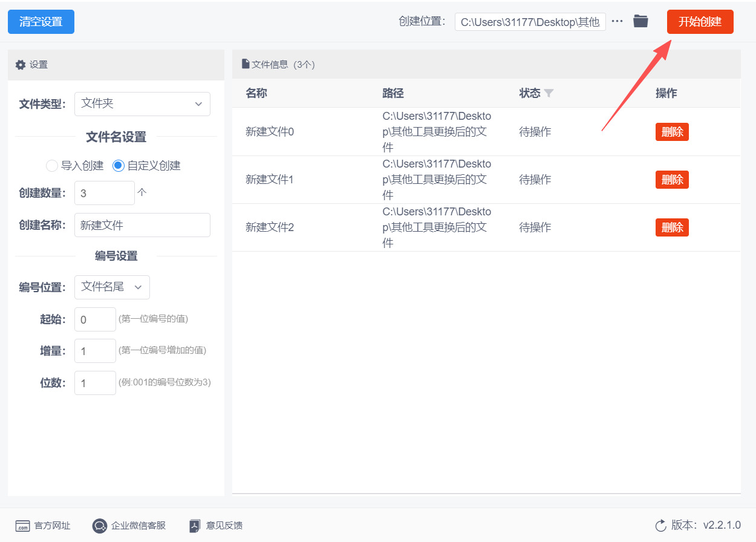Open the 意见反馈 link
Screen dimensions: 756x542
[x=224, y=526]
